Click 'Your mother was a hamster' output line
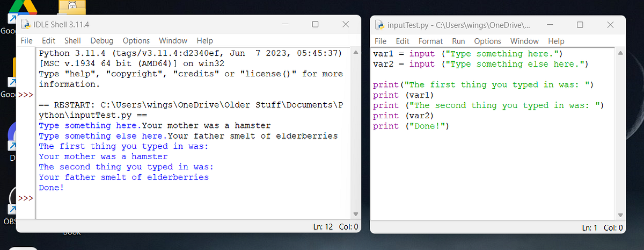644x250 pixels. [x=103, y=156]
